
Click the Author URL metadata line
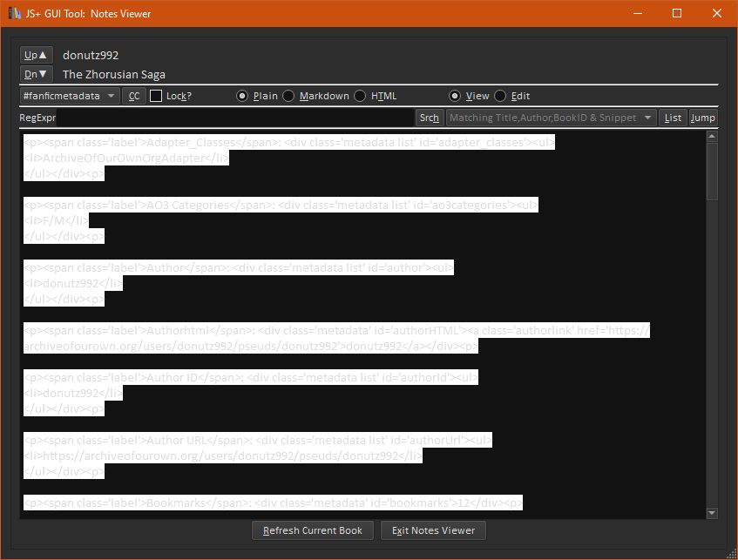[257, 440]
